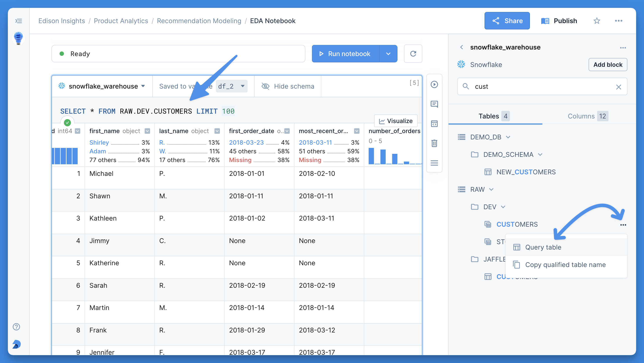Collapse the DEMO_DB database tree

508,137
